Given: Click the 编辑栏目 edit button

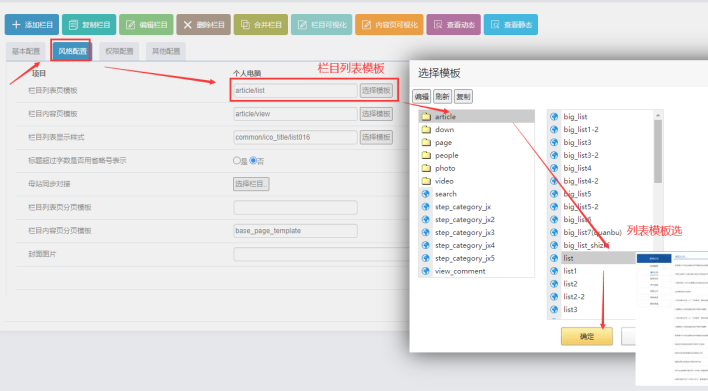Looking at the screenshot, I should click(x=146, y=24).
